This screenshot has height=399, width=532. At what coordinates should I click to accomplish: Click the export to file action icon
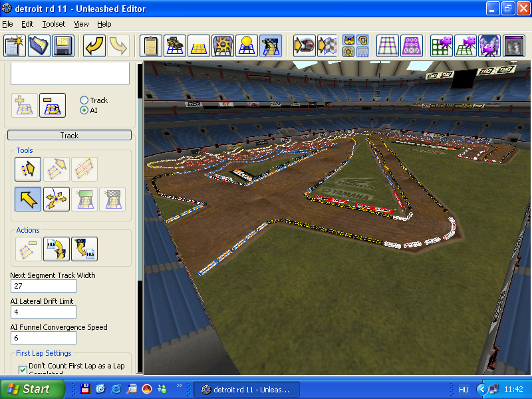[x=84, y=249]
